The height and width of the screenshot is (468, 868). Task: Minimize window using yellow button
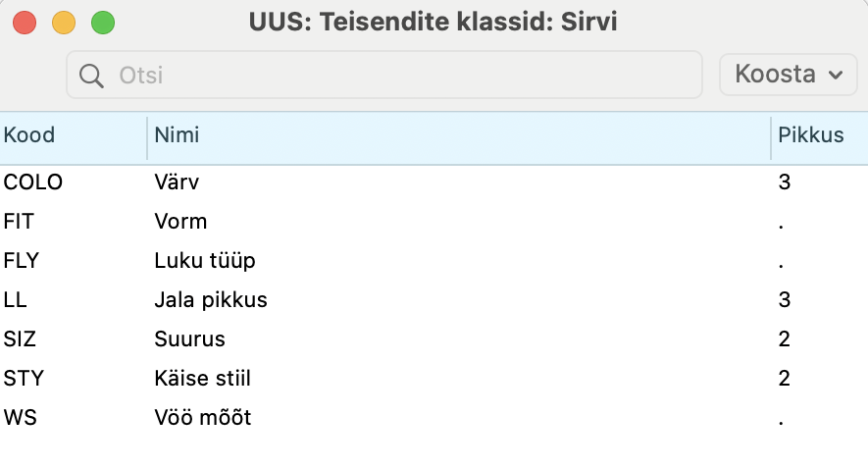point(64,24)
